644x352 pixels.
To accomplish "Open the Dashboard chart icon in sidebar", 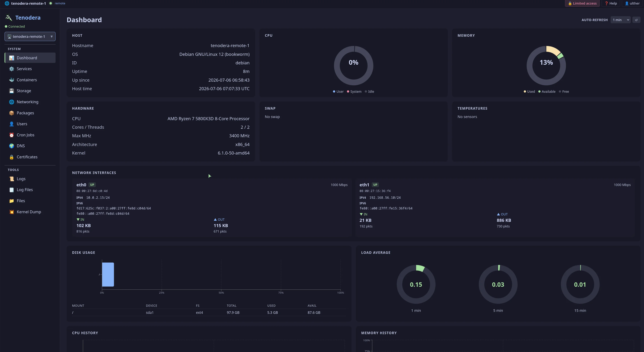I will [11, 58].
